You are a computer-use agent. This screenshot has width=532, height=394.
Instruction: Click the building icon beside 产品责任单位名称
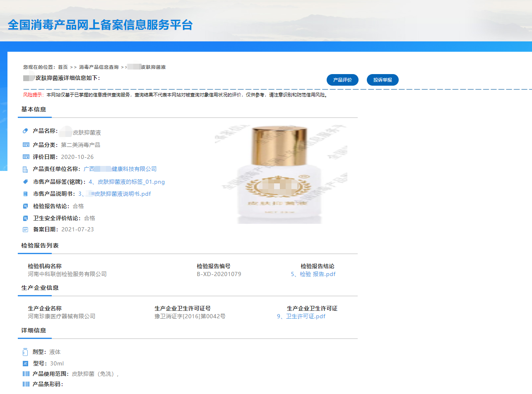25,169
